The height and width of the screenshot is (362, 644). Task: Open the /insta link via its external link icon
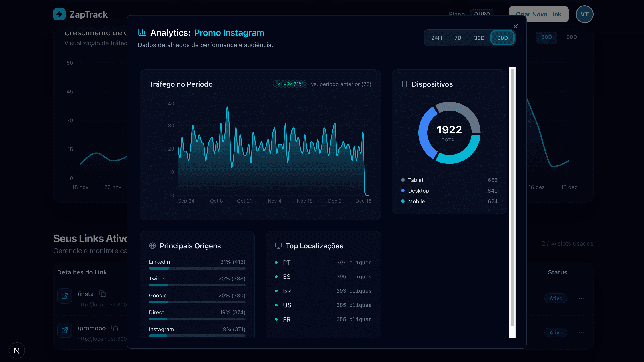pyautogui.click(x=64, y=296)
